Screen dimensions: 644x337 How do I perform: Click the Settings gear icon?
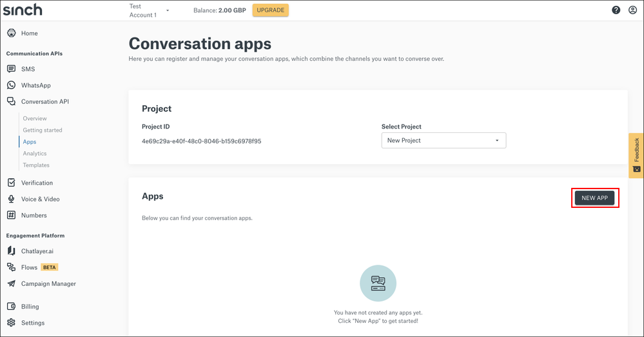[x=12, y=323]
